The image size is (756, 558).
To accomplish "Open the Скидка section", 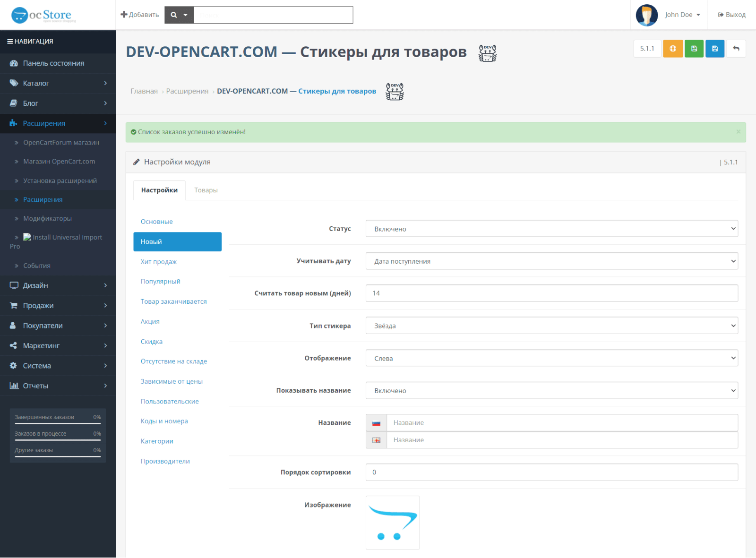I will click(x=177, y=342).
